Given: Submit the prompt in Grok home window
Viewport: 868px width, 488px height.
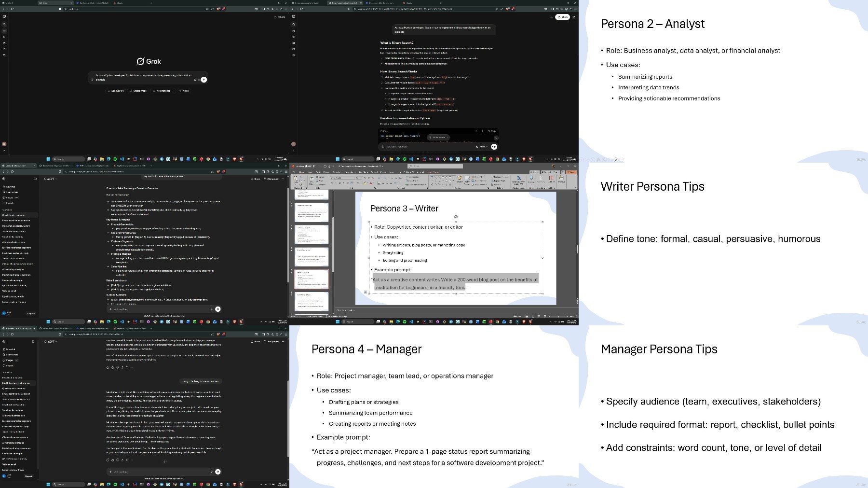Looking at the screenshot, I should click(204, 80).
